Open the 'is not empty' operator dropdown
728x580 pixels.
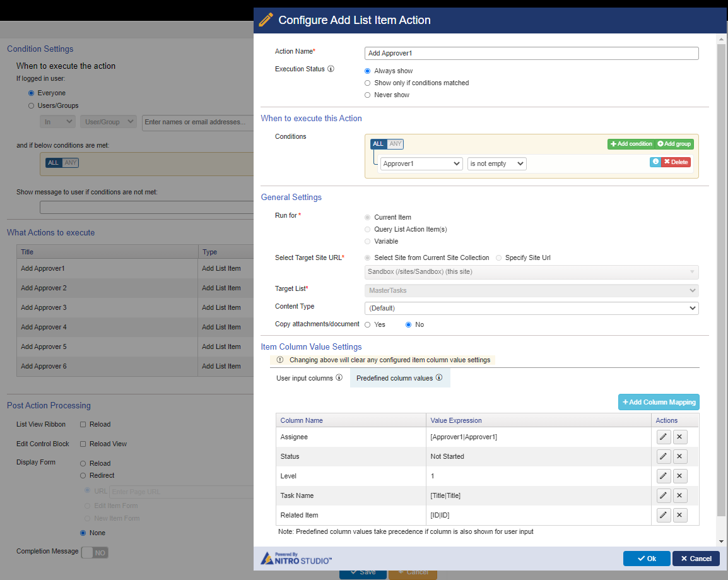pyautogui.click(x=496, y=163)
